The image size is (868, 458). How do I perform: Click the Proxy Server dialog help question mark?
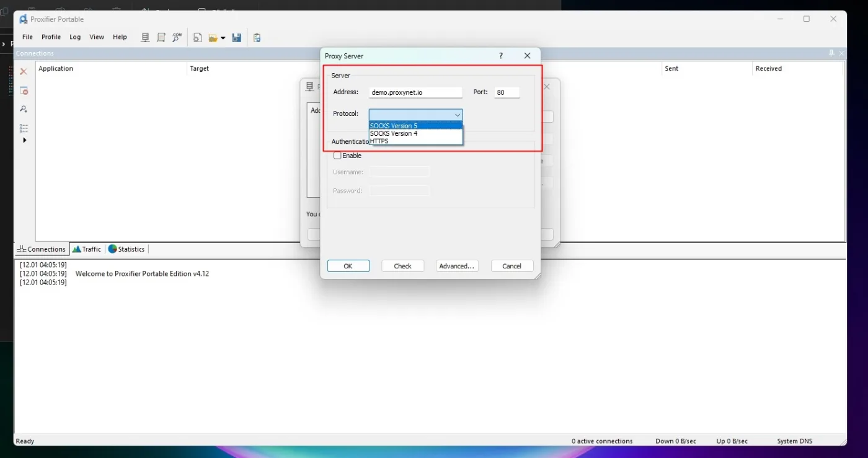click(501, 56)
